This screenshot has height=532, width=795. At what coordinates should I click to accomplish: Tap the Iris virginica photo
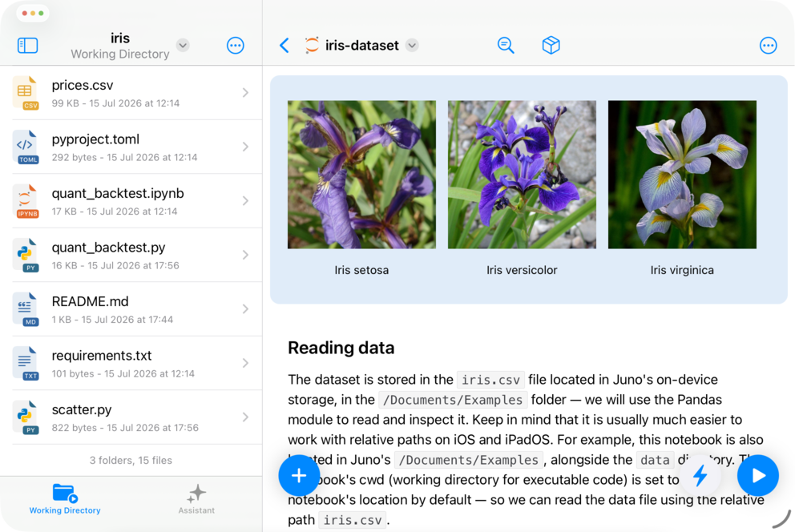pyautogui.click(x=682, y=175)
